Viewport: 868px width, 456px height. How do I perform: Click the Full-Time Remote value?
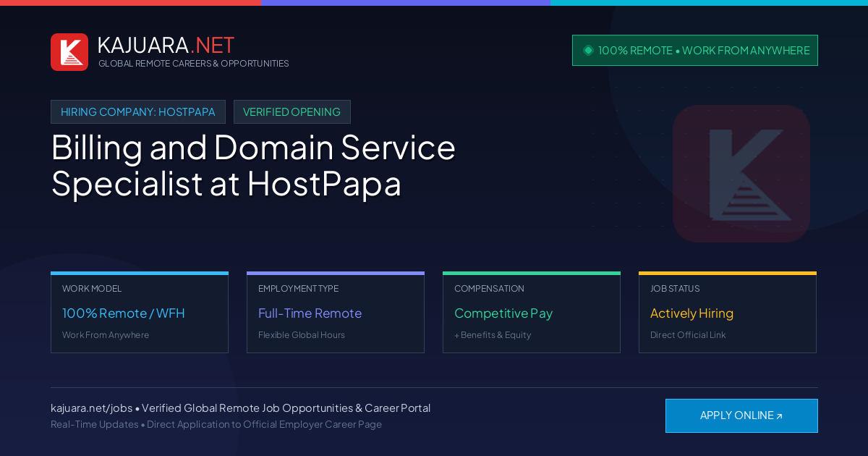(310, 313)
